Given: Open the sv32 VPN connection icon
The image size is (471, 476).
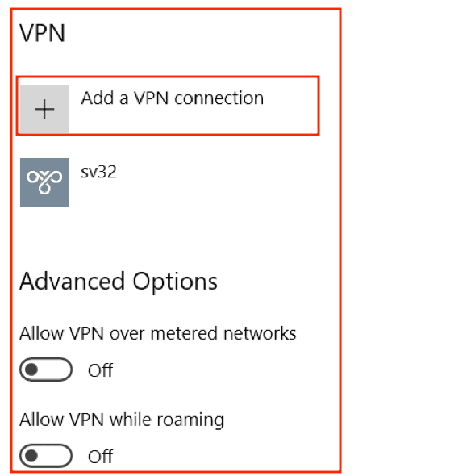Looking at the screenshot, I should (44, 182).
